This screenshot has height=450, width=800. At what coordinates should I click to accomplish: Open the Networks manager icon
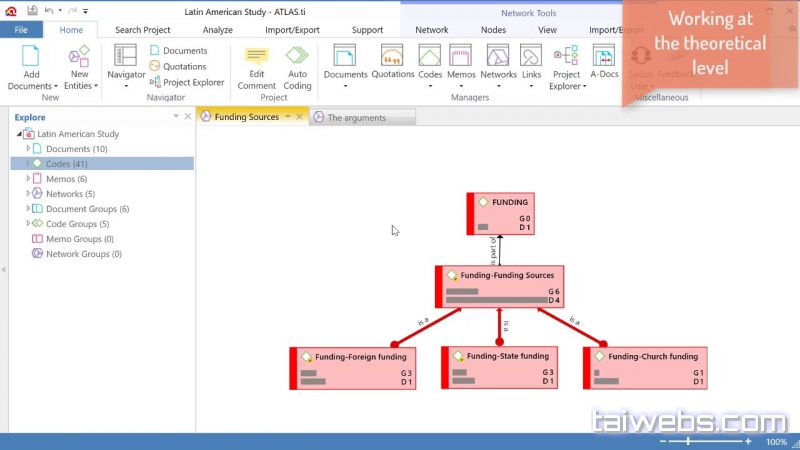[x=498, y=56]
